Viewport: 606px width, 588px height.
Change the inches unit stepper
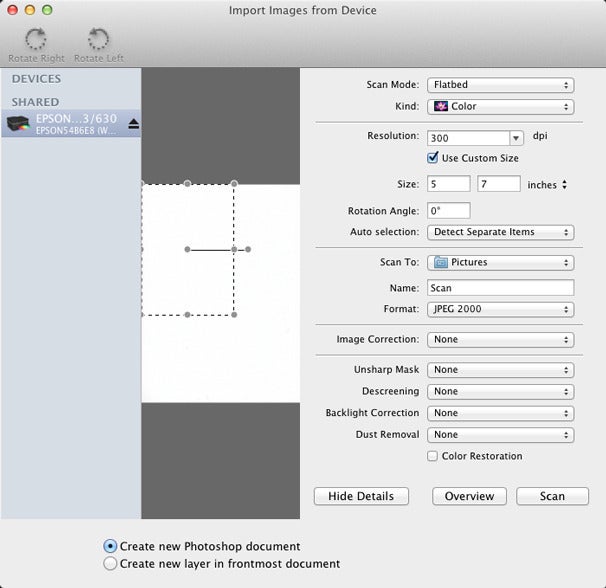pos(564,185)
